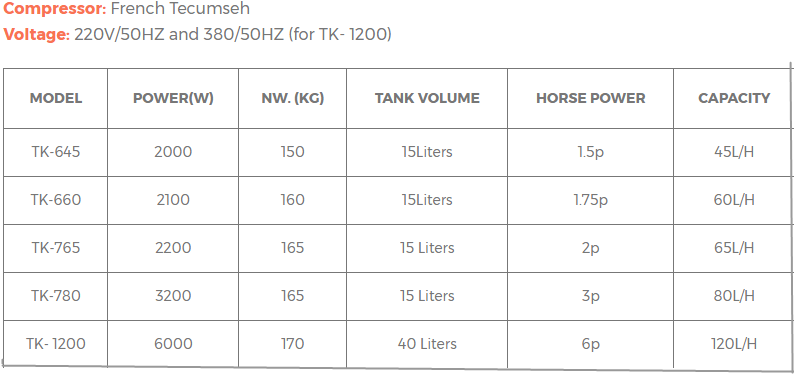Click the Voltage label text
The width and height of the screenshot is (794, 376).
coord(36,34)
